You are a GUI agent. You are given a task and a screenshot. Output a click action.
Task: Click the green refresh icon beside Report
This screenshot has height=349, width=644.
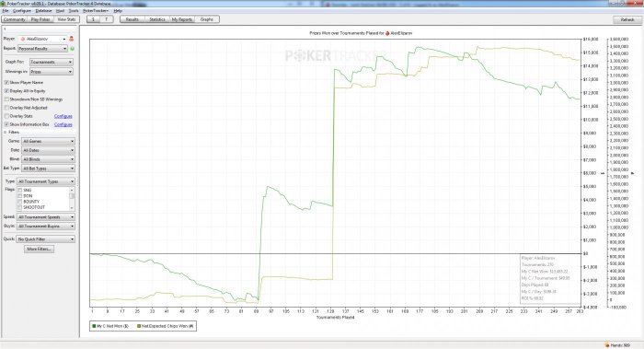click(73, 49)
